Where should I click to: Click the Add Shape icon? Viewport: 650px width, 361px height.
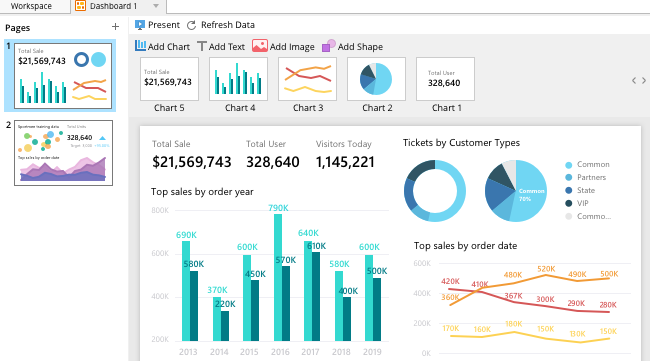[x=329, y=46]
